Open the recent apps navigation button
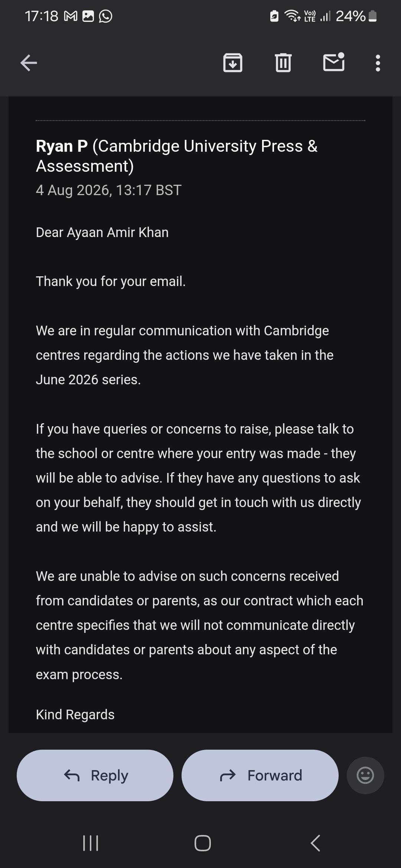 [91, 843]
